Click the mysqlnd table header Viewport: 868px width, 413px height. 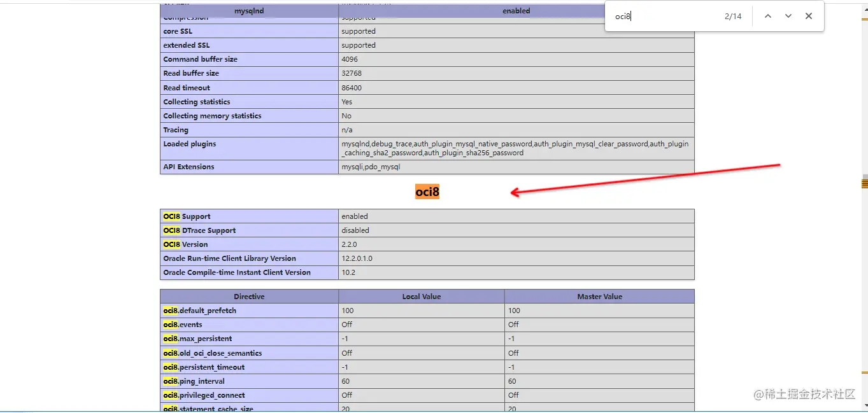click(249, 11)
